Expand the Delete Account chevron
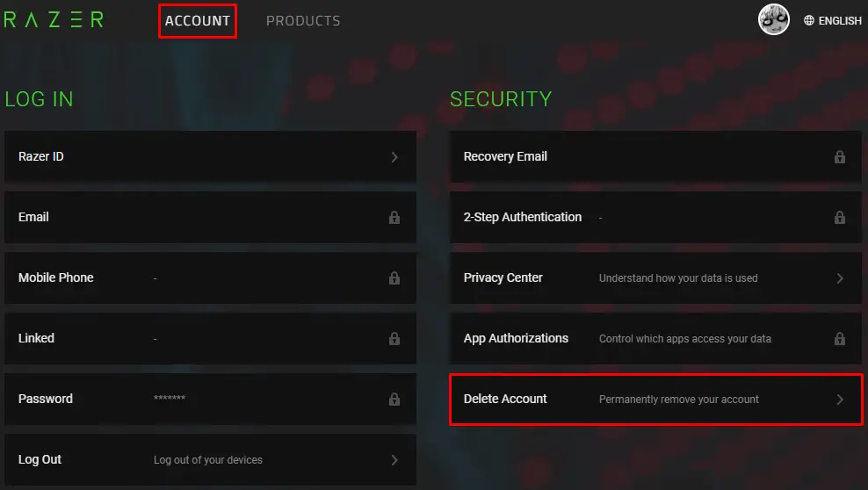The width and height of the screenshot is (868, 490). click(x=840, y=400)
